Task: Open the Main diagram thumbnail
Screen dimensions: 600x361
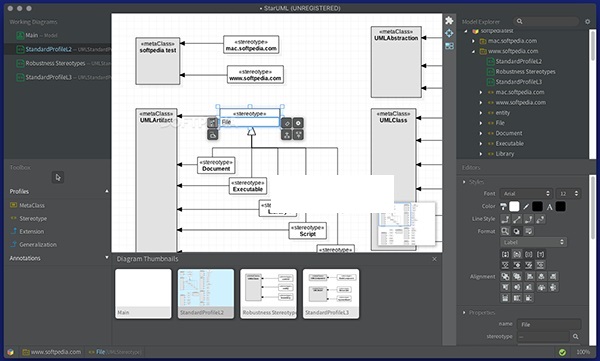Action: [x=143, y=294]
